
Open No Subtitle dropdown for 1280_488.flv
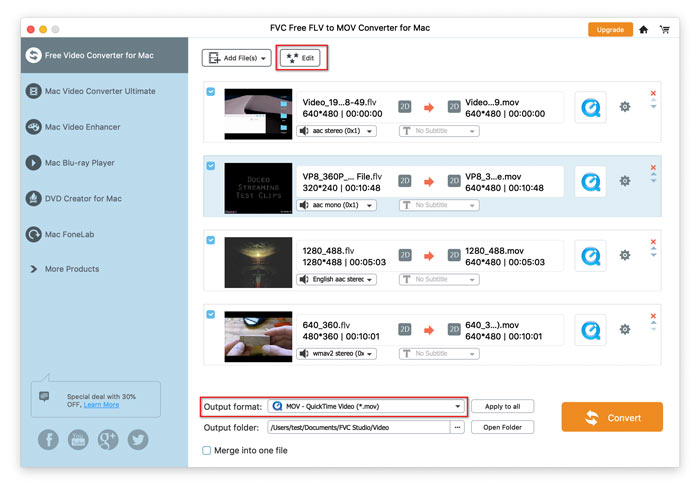439,279
